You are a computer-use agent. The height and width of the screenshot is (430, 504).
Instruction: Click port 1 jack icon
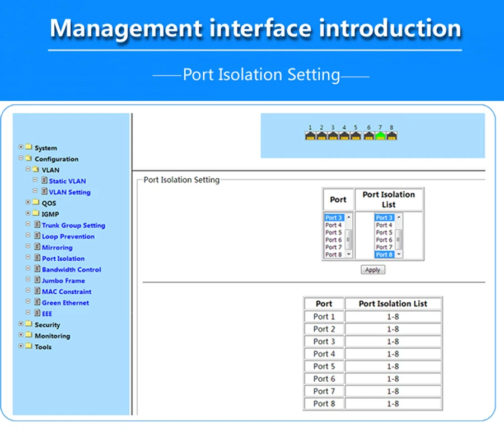point(310,136)
